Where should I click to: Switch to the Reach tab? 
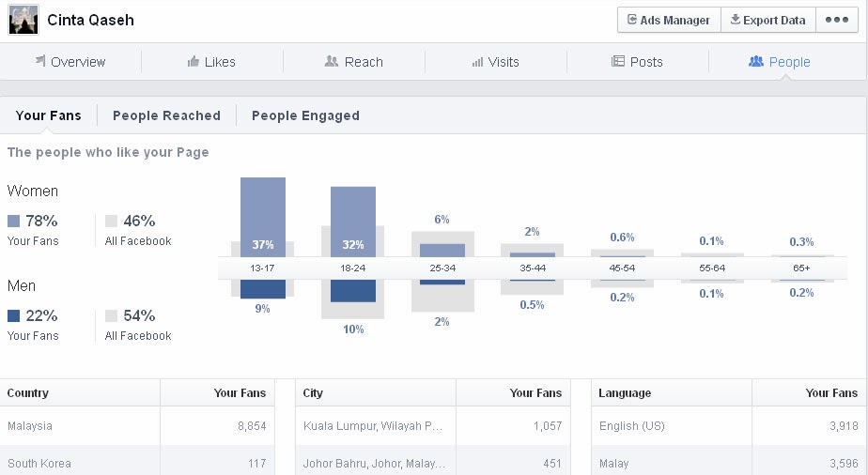coord(354,62)
